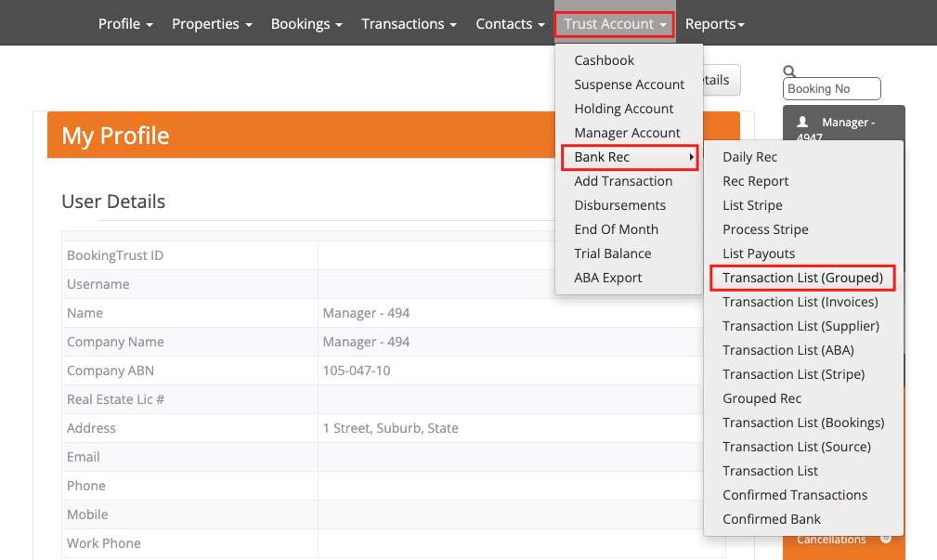Expand the Bank Rec submenu
The width and height of the screenshot is (937, 560).
(x=630, y=157)
